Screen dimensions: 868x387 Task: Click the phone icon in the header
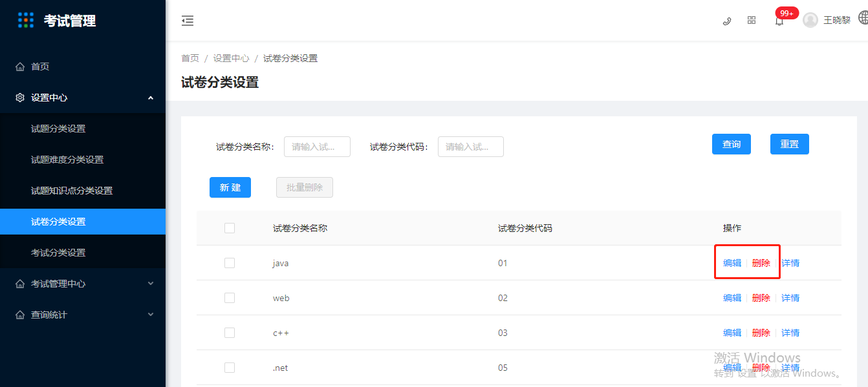tap(727, 21)
